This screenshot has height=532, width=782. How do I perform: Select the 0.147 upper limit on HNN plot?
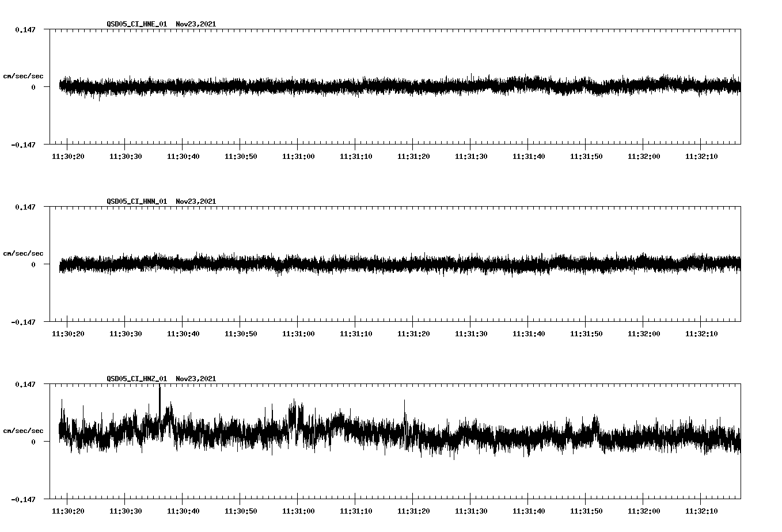(25, 207)
